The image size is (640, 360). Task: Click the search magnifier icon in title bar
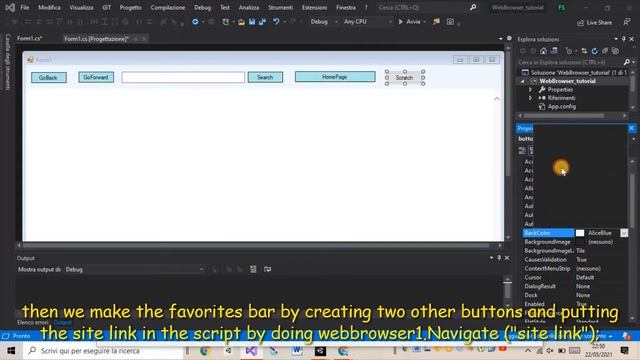pyautogui.click(x=473, y=7)
